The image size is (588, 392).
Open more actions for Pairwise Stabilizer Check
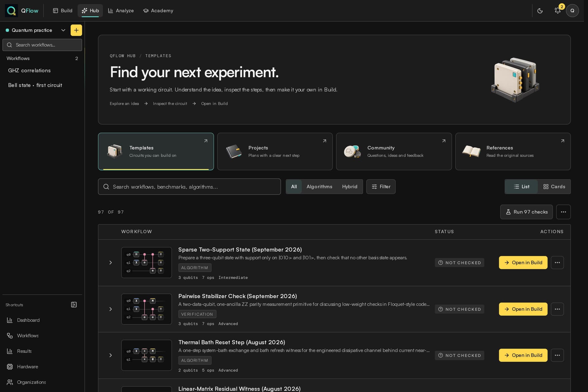557,309
